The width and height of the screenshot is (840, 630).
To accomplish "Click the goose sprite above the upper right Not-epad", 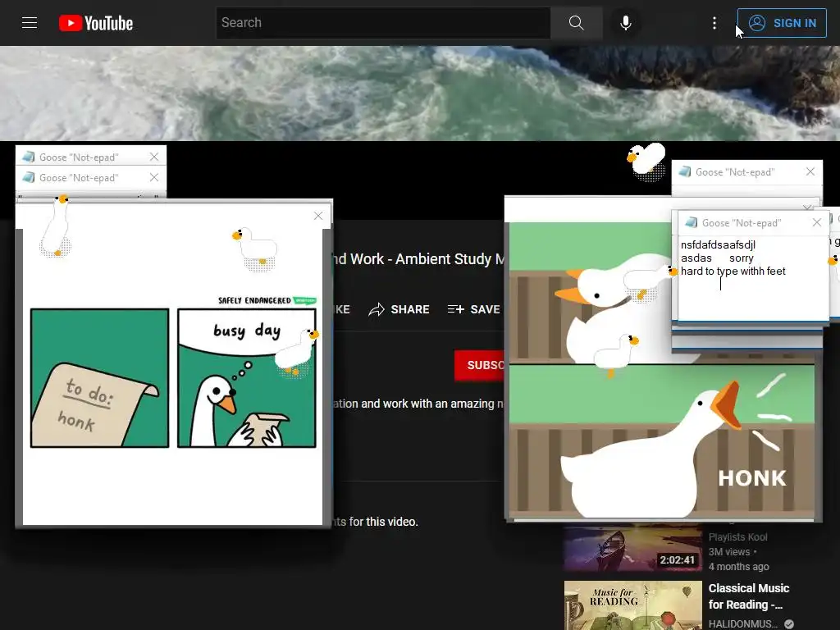I will click(x=646, y=162).
